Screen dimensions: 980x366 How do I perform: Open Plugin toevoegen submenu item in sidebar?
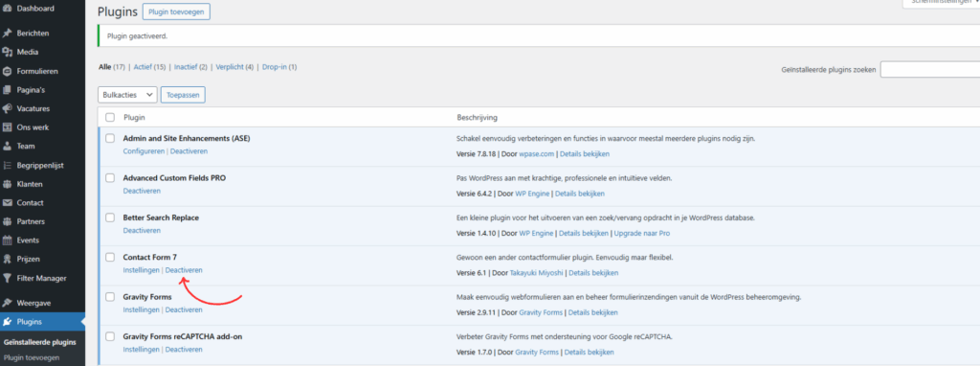coord(32,358)
